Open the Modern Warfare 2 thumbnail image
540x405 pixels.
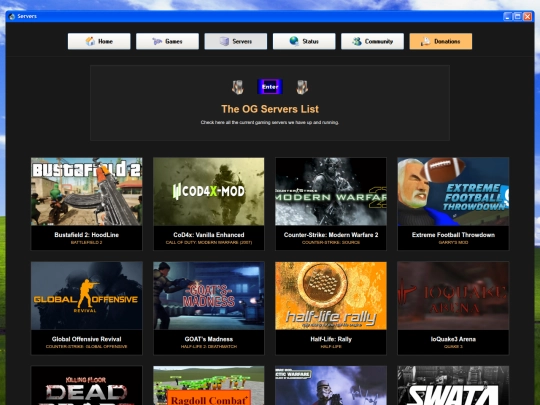pos(331,191)
